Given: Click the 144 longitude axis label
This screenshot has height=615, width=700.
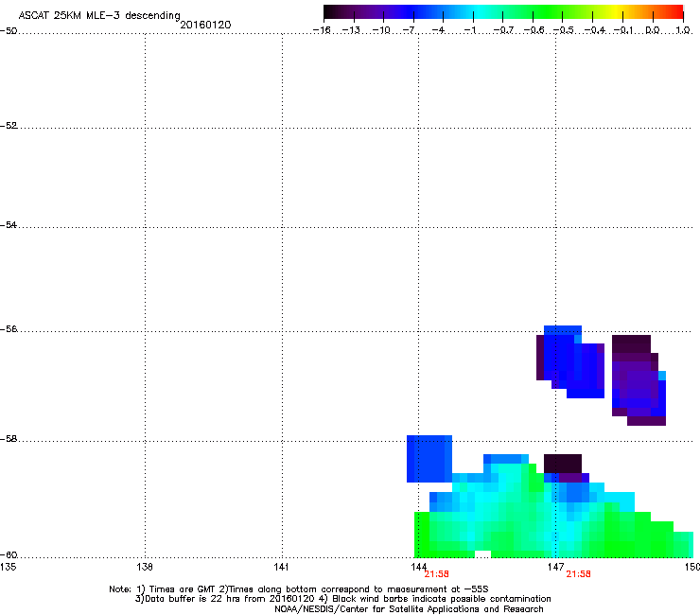Looking at the screenshot, I should point(418,567).
